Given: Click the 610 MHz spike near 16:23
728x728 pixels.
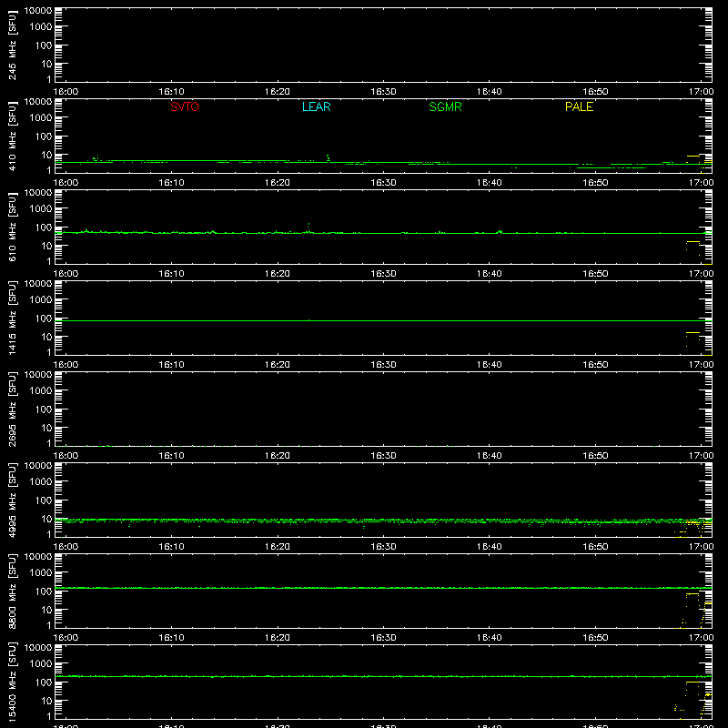Looking at the screenshot, I should [x=308, y=228].
